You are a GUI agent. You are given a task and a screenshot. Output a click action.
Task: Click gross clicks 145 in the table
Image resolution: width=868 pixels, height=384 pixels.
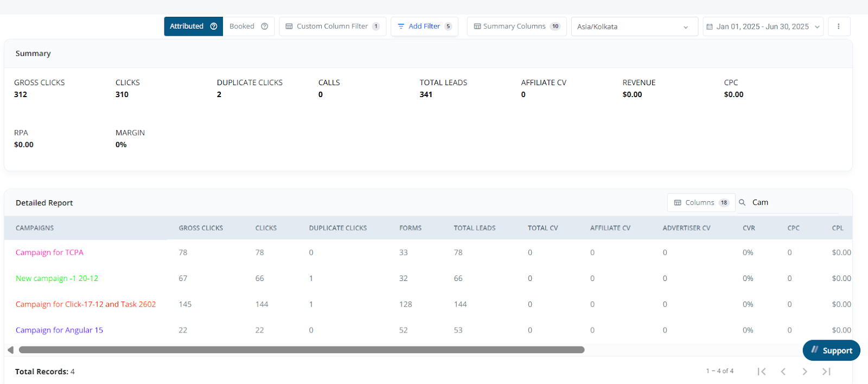(x=185, y=304)
